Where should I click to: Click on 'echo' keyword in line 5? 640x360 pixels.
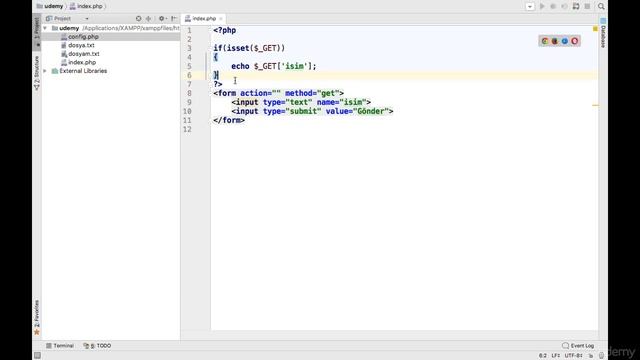click(x=240, y=66)
